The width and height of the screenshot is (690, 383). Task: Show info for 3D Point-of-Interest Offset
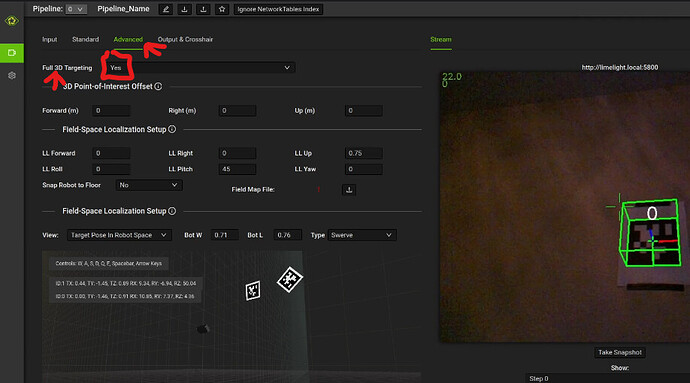coord(158,86)
